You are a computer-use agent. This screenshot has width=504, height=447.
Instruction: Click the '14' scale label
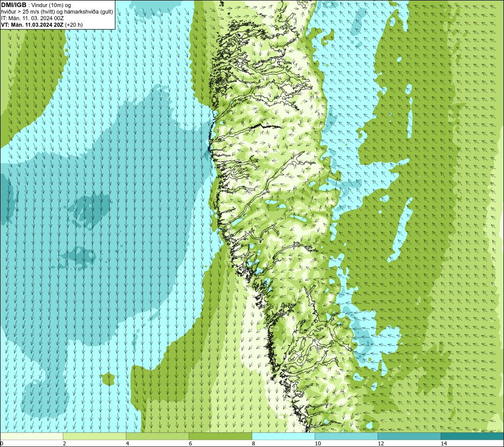point(444,443)
